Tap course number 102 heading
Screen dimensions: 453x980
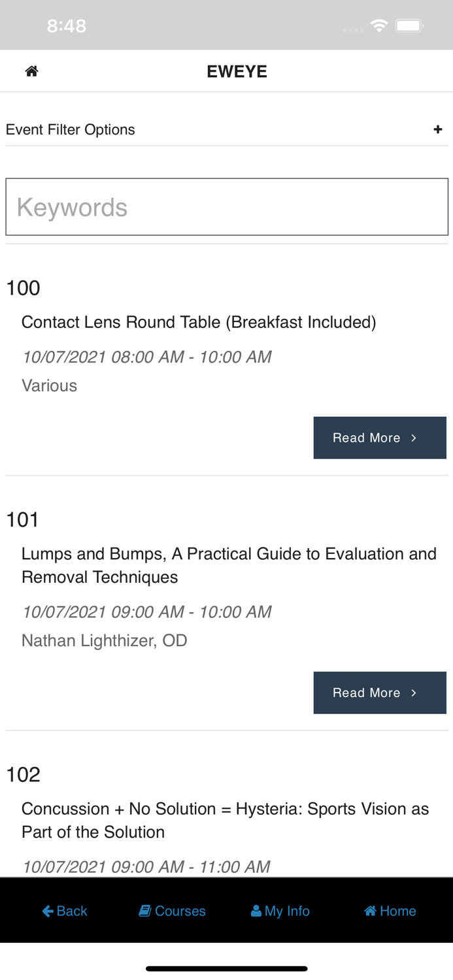tap(24, 775)
